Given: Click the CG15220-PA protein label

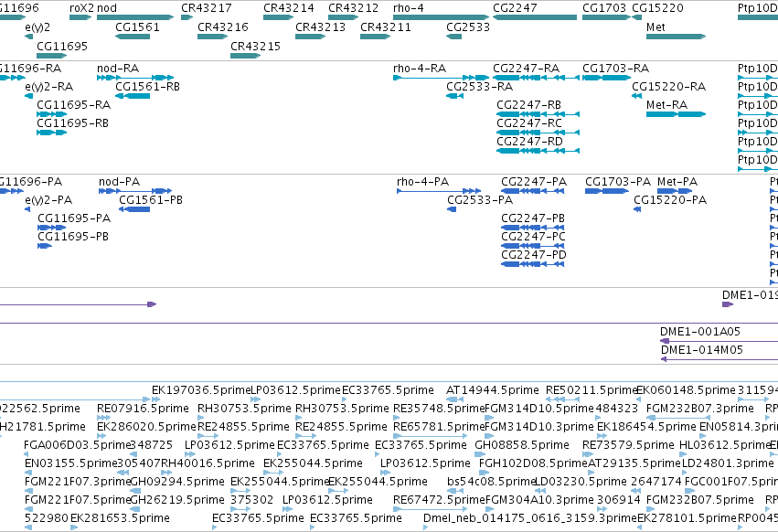Looking at the screenshot, I should click(x=670, y=200).
